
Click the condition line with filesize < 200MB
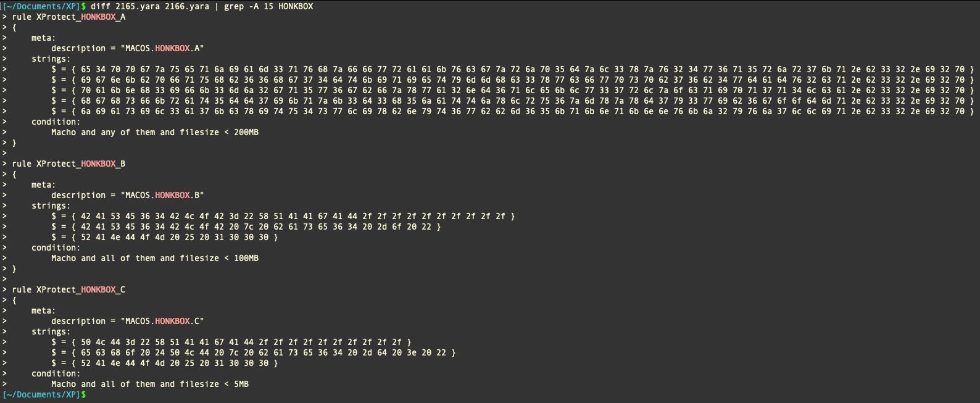pyautogui.click(x=154, y=132)
